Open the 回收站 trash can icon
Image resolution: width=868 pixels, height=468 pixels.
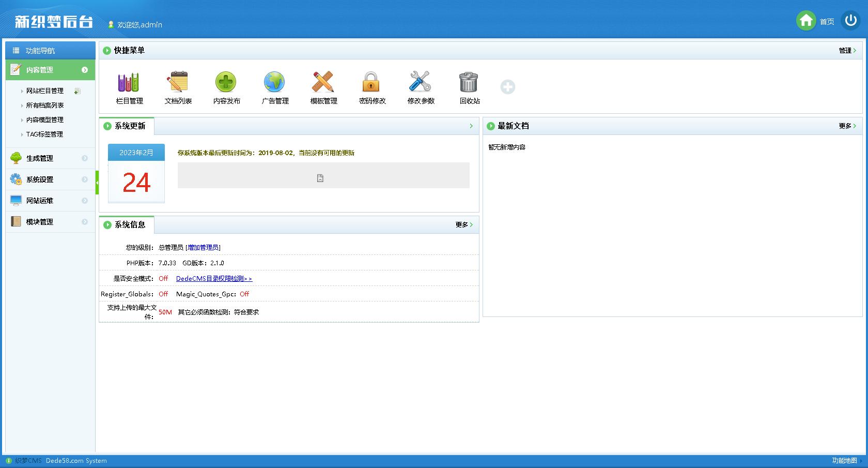pyautogui.click(x=469, y=83)
